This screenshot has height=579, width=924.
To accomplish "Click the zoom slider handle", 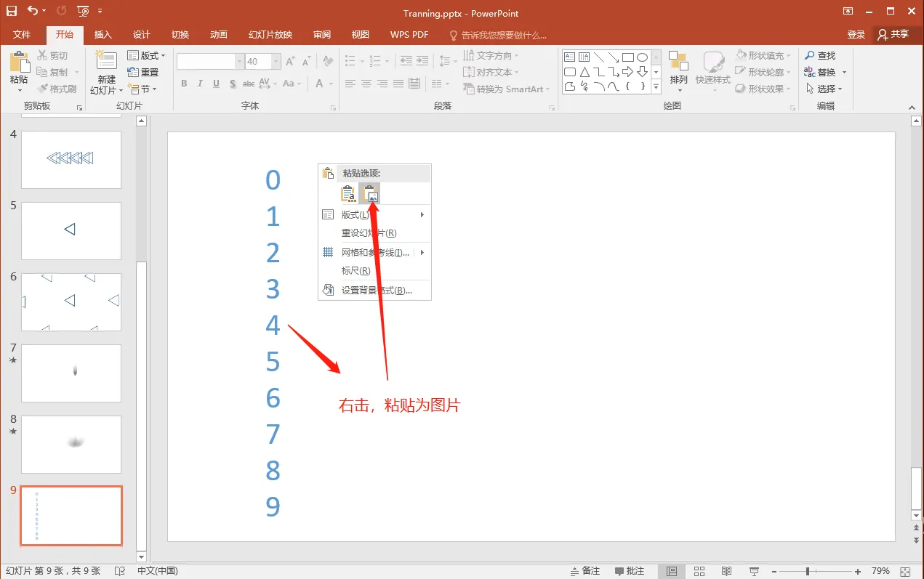I will click(x=808, y=571).
